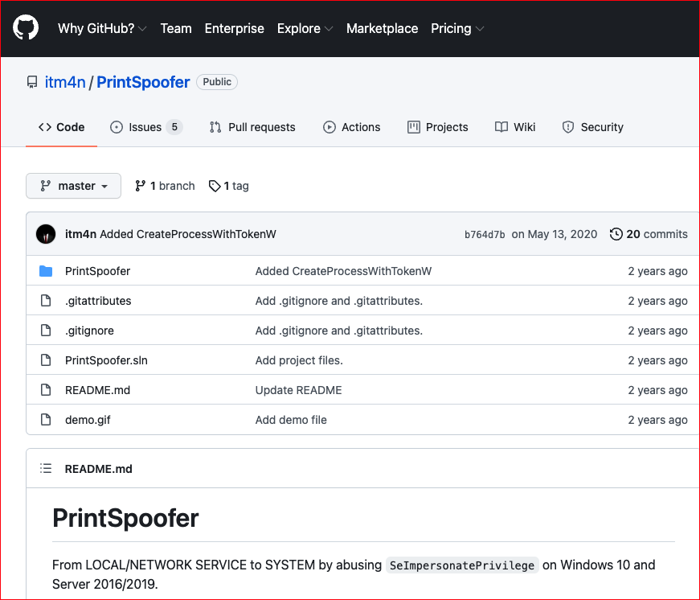This screenshot has height=600, width=700.
Task: Open the PrintSpoofer.sln file
Action: click(106, 360)
